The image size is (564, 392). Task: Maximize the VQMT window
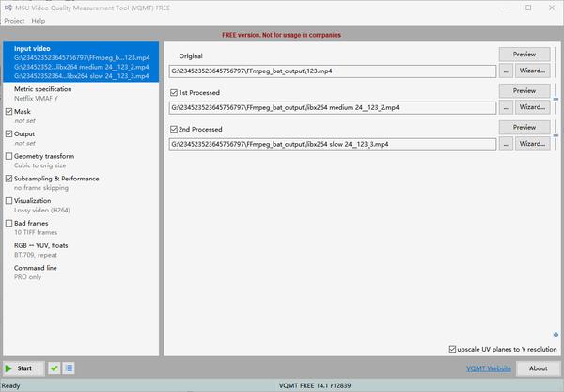click(528, 8)
